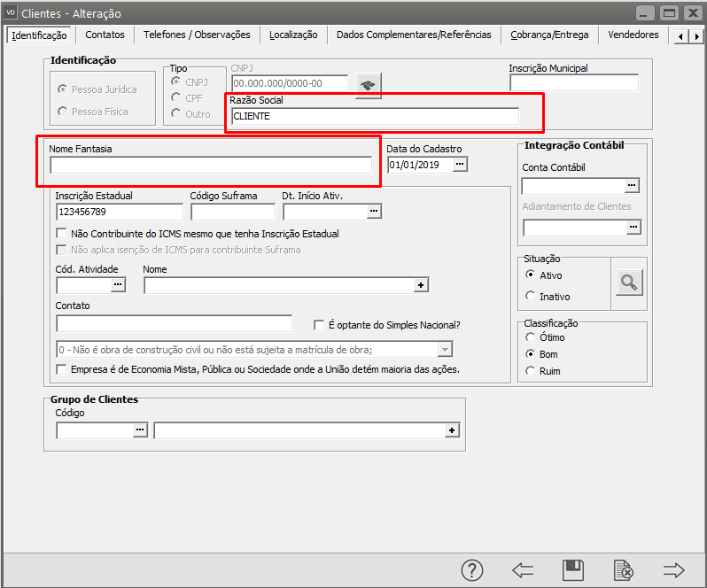Image resolution: width=707 pixels, height=588 pixels.
Task: Click the cancel document icon in bottom bar
Action: point(624,569)
